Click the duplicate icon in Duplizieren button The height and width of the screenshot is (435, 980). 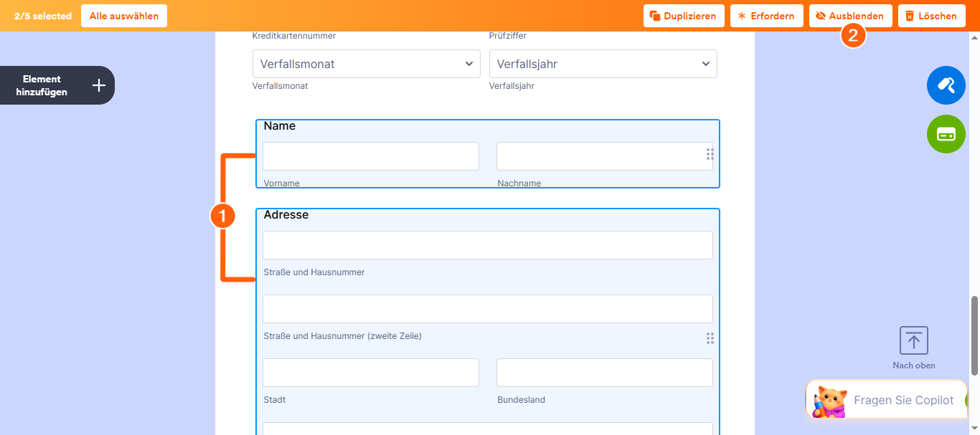(x=655, y=16)
